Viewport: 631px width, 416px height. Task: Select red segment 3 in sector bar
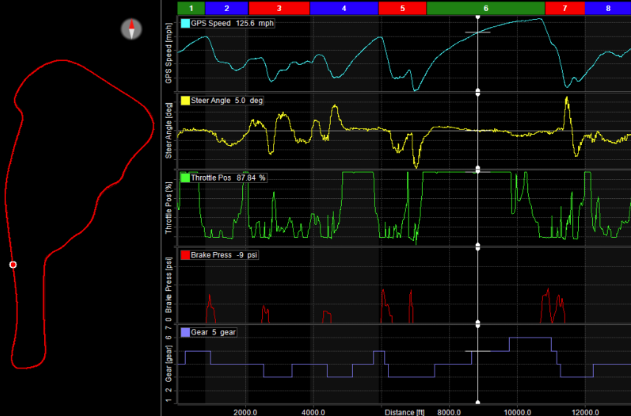279,7
